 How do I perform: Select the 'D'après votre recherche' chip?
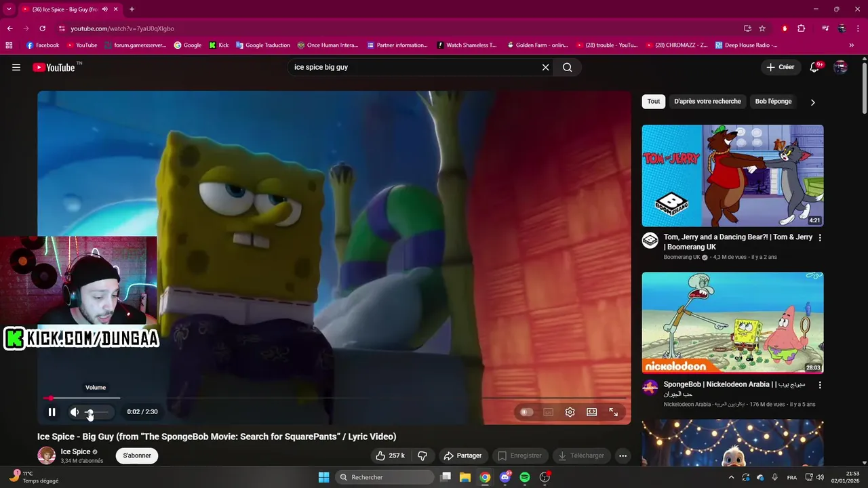point(707,102)
